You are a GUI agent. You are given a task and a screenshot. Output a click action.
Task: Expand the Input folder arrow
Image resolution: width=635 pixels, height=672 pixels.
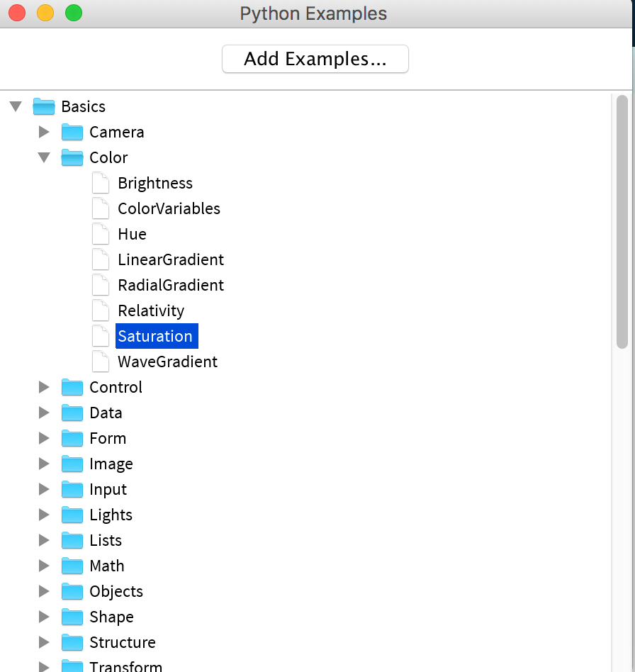click(44, 489)
